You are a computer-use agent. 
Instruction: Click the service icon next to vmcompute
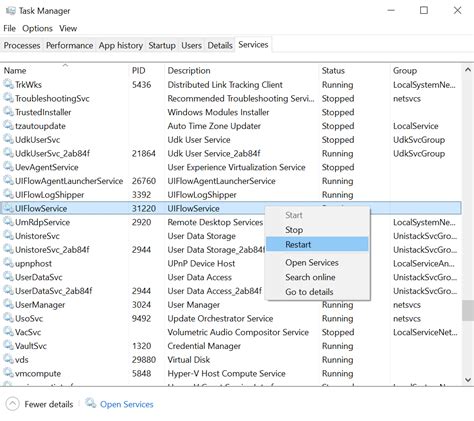coord(8,373)
